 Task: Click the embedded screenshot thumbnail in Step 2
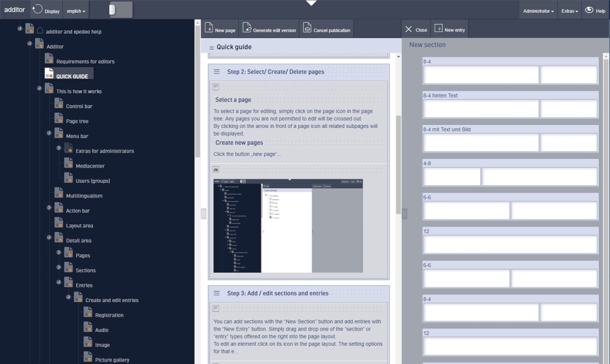[288, 225]
